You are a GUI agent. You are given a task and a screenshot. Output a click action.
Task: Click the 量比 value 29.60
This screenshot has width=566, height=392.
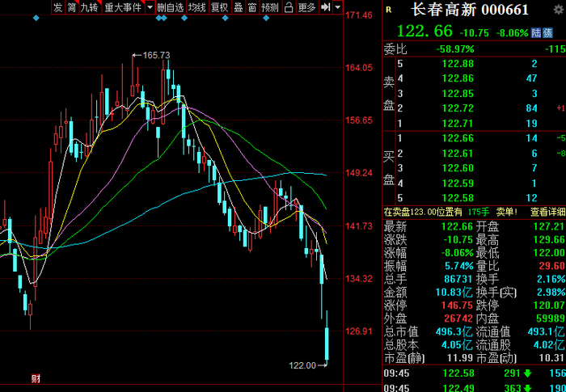pos(551,266)
